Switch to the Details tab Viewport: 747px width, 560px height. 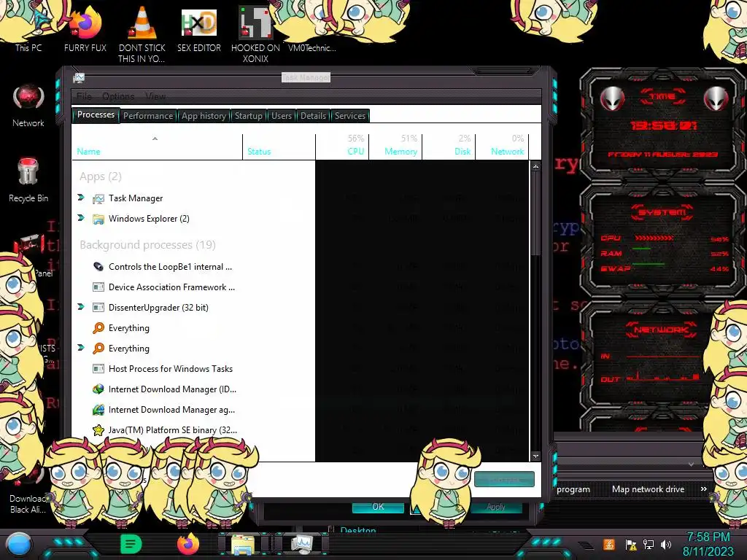click(314, 116)
